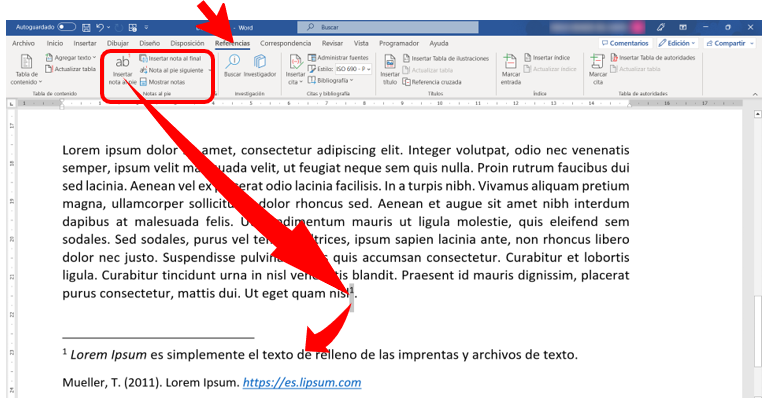Image resolution: width=766 pixels, height=407 pixels.
Task: Click the Insertar título icon
Action: tap(390, 69)
